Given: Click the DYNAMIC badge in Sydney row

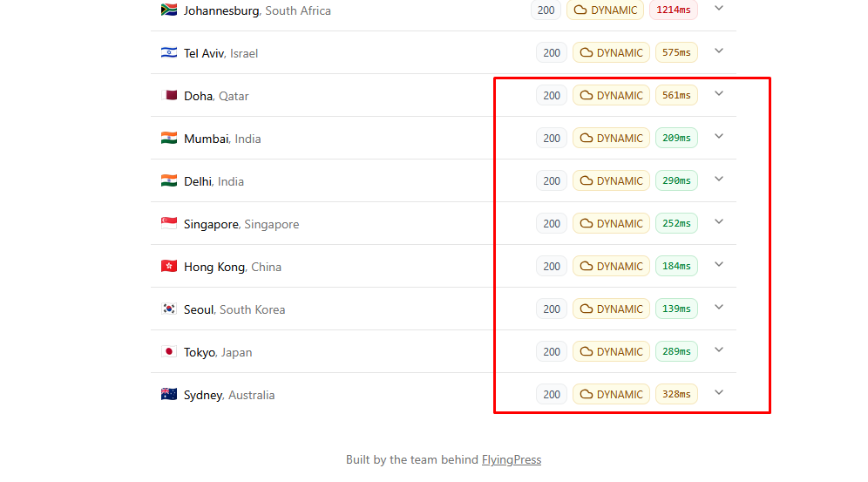Looking at the screenshot, I should pyautogui.click(x=611, y=394).
